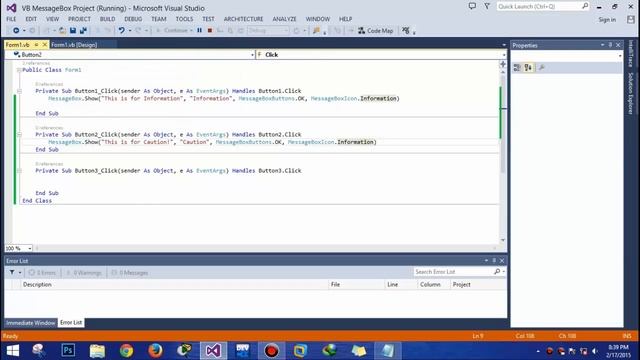
Task: Click the Open File folder icon
Action: [62, 31]
